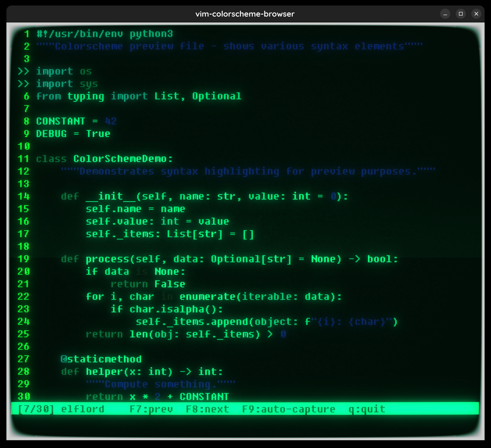
Task: Click the shebang line text python3
Action: 151,34
